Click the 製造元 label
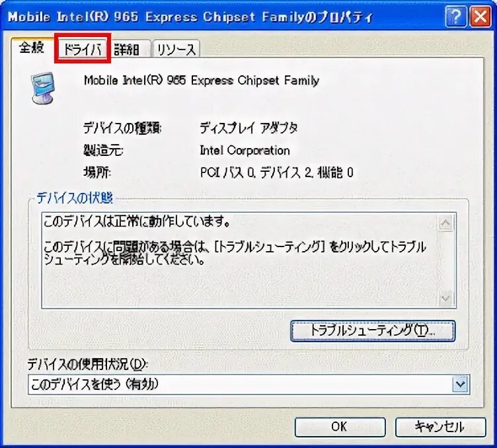This screenshot has height=448, width=497. point(103,151)
